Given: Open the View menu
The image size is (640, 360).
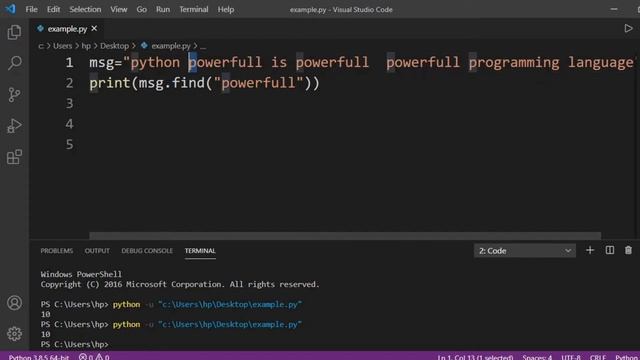Looking at the screenshot, I should (x=118, y=9).
